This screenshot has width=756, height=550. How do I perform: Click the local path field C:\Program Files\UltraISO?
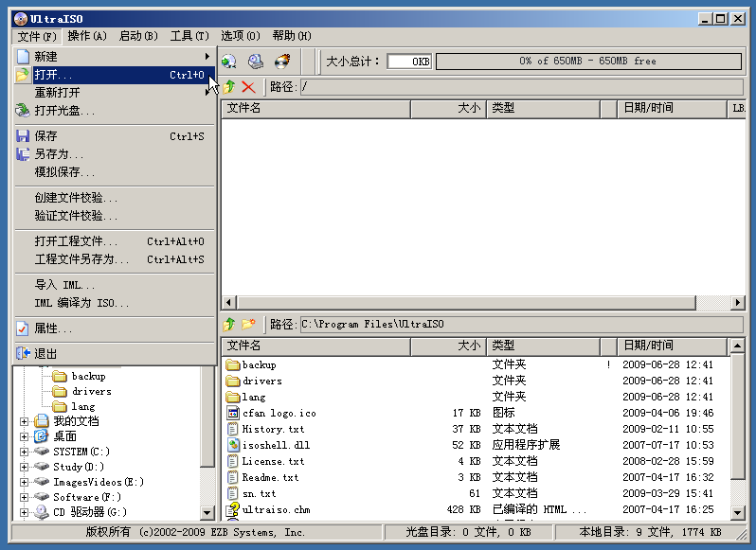tap(521, 324)
